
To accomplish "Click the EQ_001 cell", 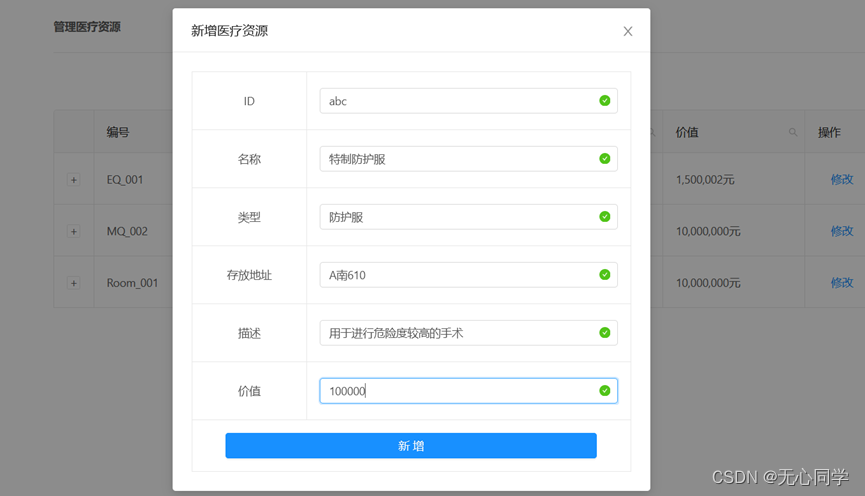I will 125,180.
